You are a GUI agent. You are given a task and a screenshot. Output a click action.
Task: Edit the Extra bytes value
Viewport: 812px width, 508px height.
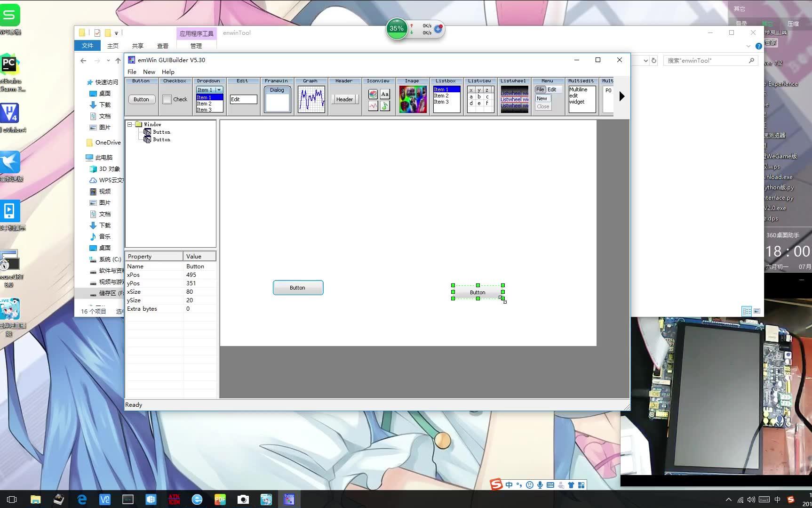200,309
